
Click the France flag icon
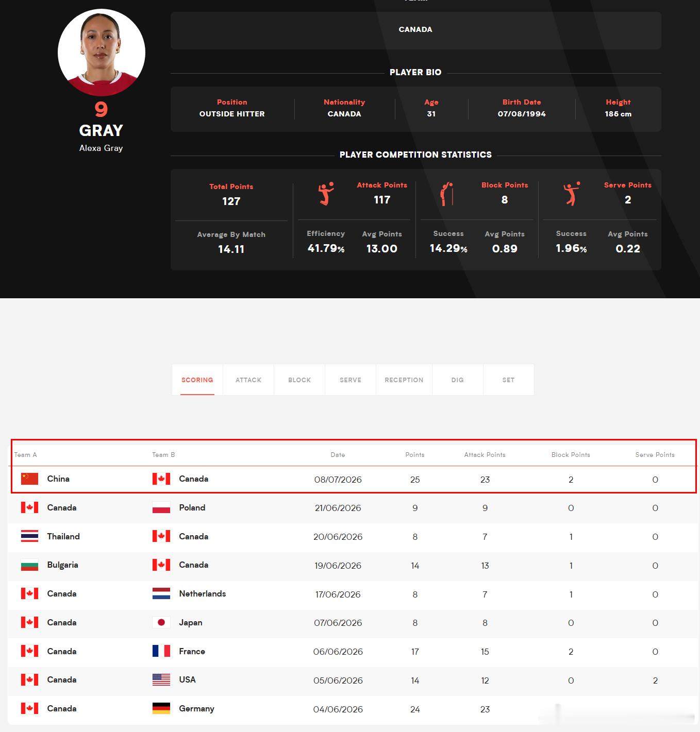click(x=161, y=651)
